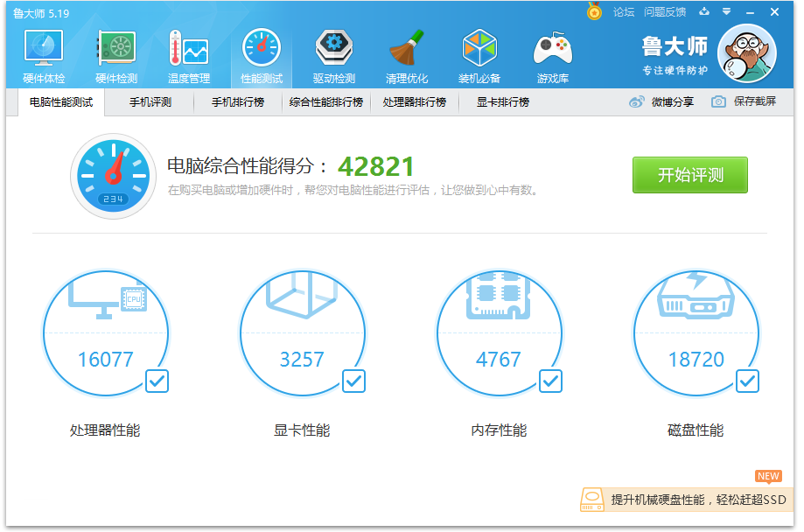Open 装机必备 essential software center
The width and height of the screenshot is (804, 532).
point(479,54)
